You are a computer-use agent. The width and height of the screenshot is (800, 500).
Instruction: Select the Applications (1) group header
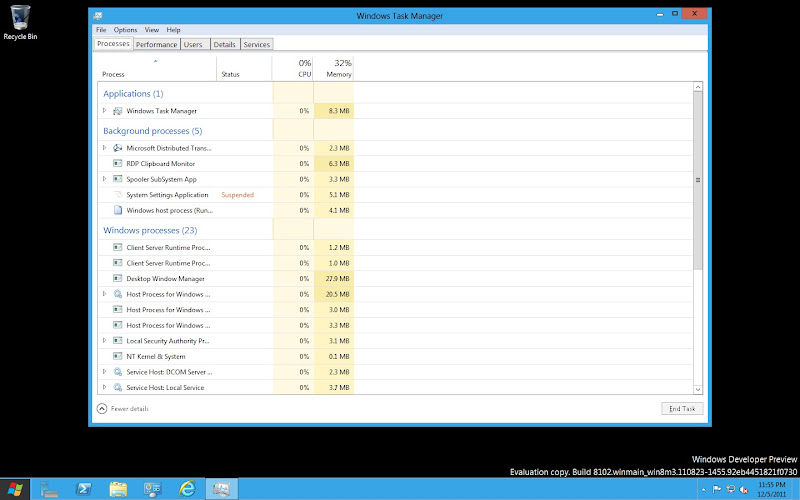133,93
